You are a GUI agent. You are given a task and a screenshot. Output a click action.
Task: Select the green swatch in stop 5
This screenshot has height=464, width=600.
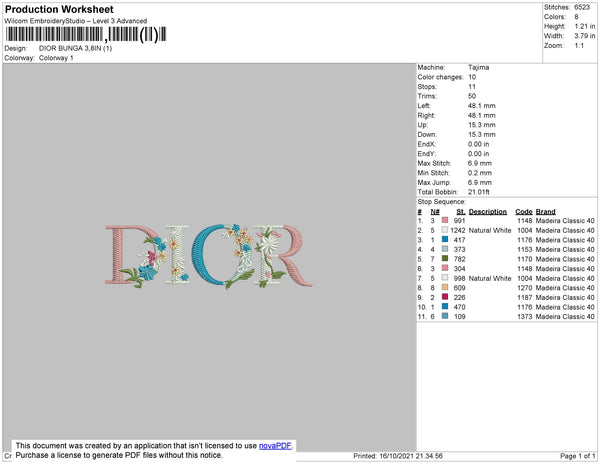[445, 259]
